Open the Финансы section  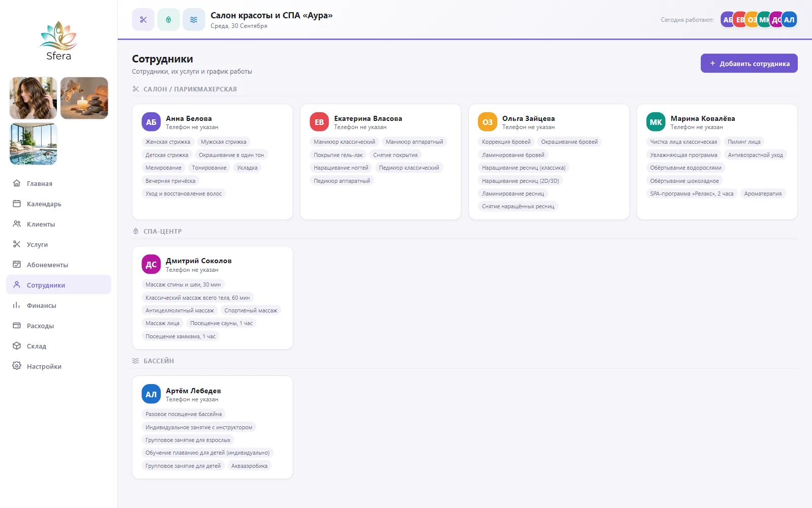coord(59,305)
